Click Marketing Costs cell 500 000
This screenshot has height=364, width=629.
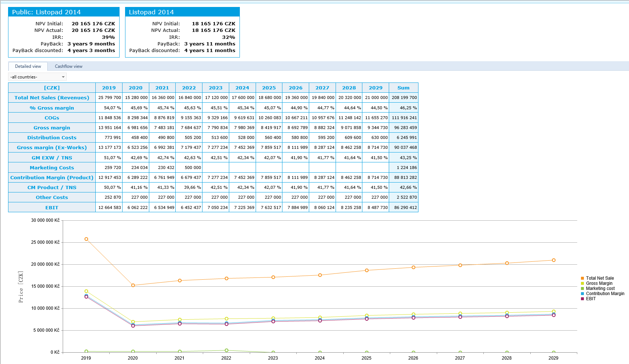(x=189, y=168)
